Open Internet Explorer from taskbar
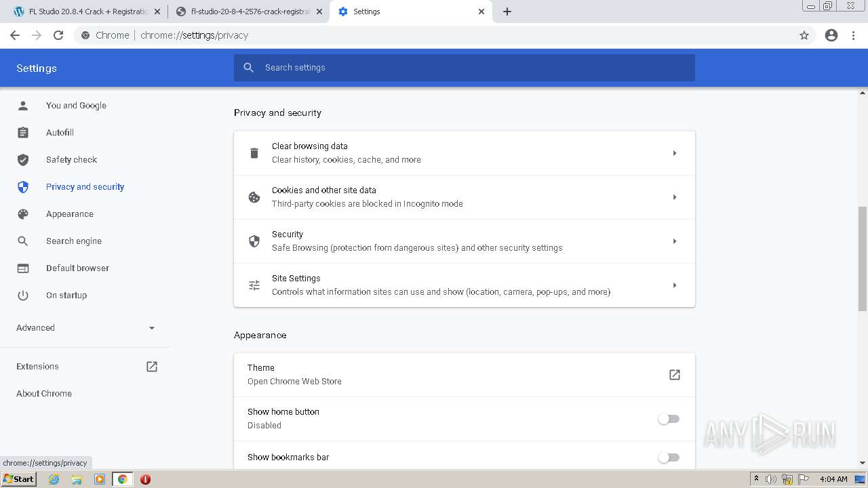 pos(54,479)
